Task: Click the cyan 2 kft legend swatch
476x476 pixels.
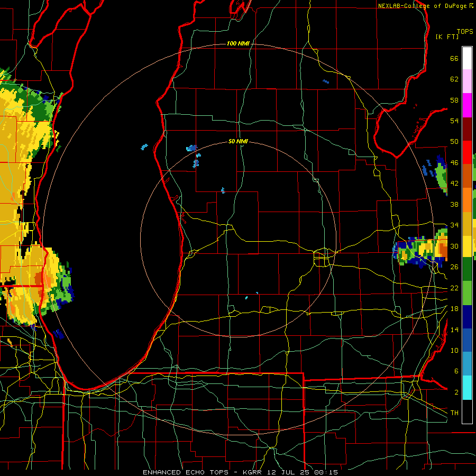Action: (467, 388)
